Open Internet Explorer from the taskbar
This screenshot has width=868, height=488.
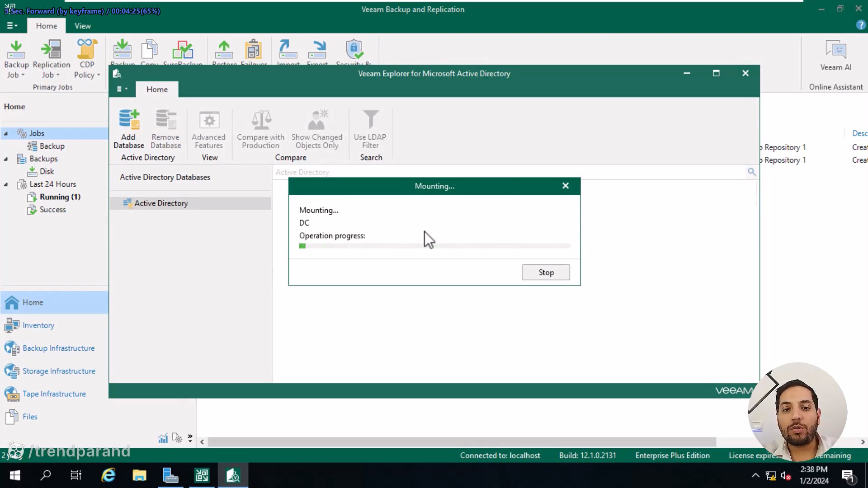tap(108, 475)
